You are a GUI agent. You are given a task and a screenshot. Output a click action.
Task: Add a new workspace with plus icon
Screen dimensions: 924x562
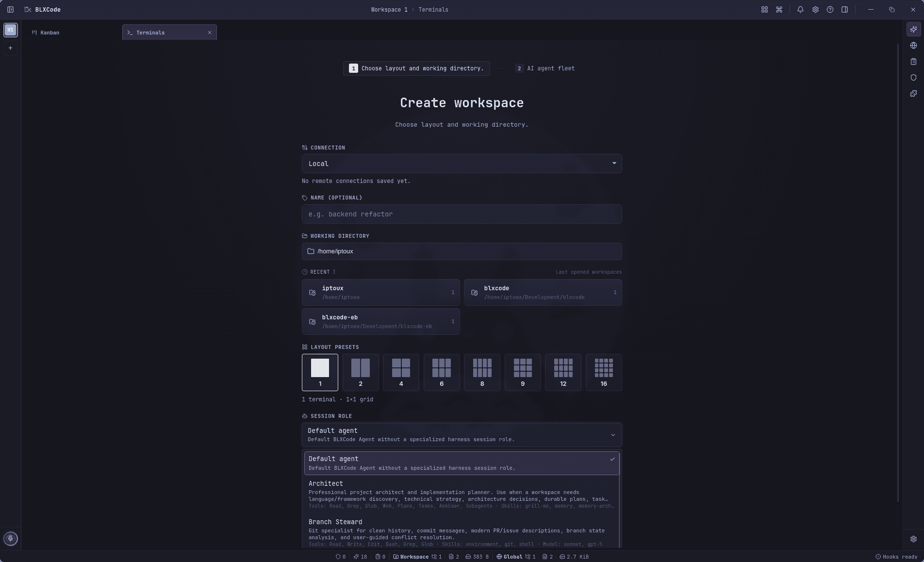tap(10, 48)
